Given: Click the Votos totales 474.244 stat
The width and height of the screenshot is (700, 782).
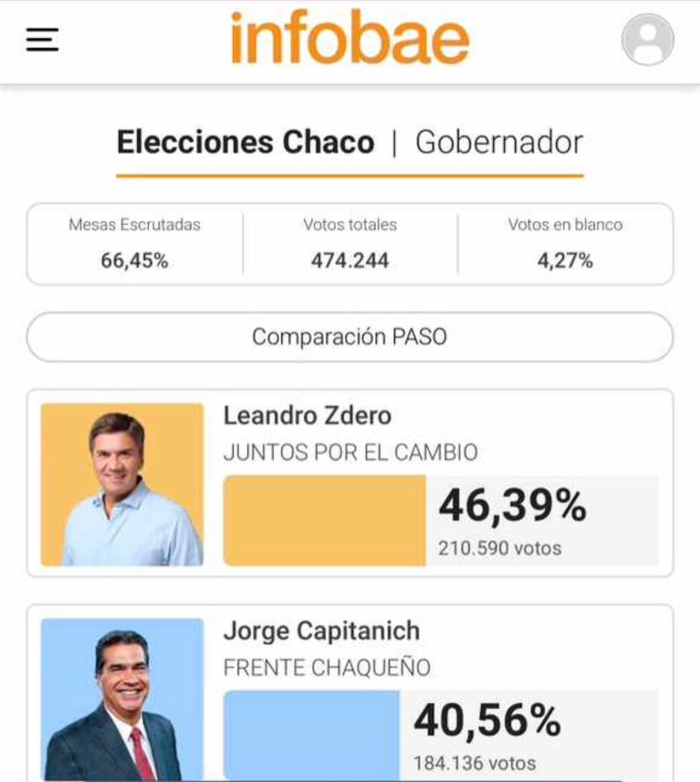Looking at the screenshot, I should tap(350, 244).
